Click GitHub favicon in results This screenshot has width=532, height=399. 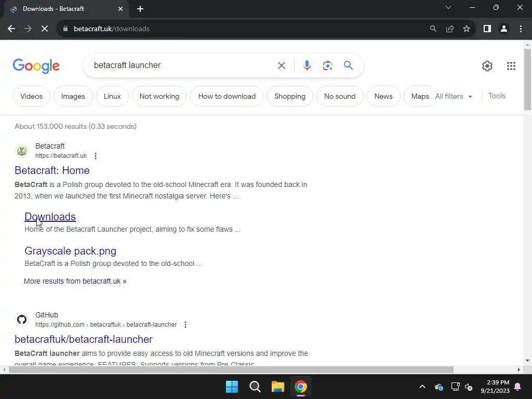coord(22,320)
